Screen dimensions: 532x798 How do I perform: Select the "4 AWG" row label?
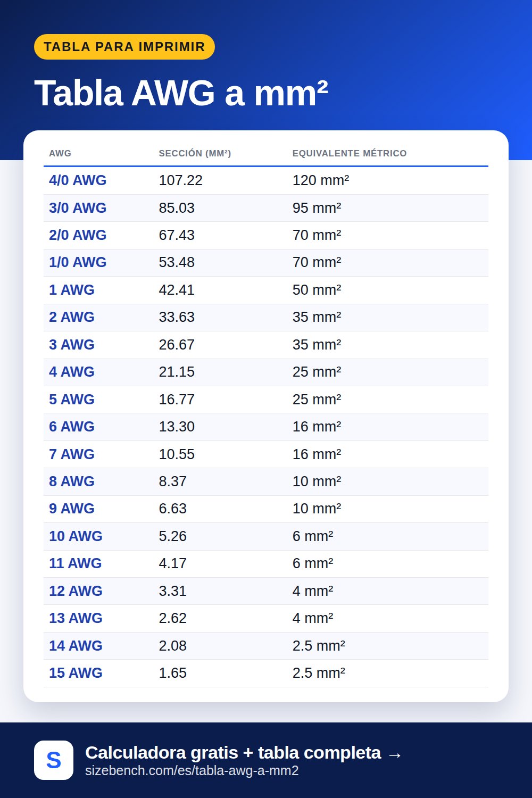tap(72, 372)
